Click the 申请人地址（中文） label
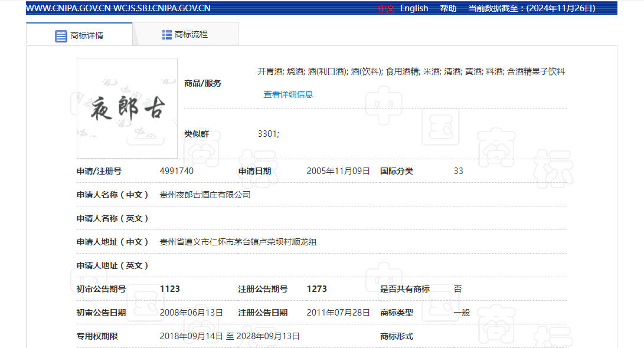The image size is (644, 348). 112,242
